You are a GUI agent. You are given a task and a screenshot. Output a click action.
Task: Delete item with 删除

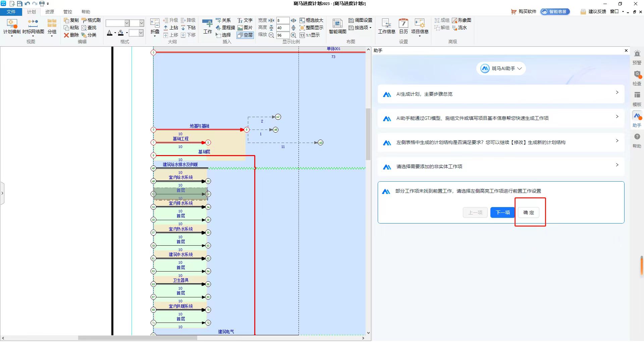(x=71, y=35)
